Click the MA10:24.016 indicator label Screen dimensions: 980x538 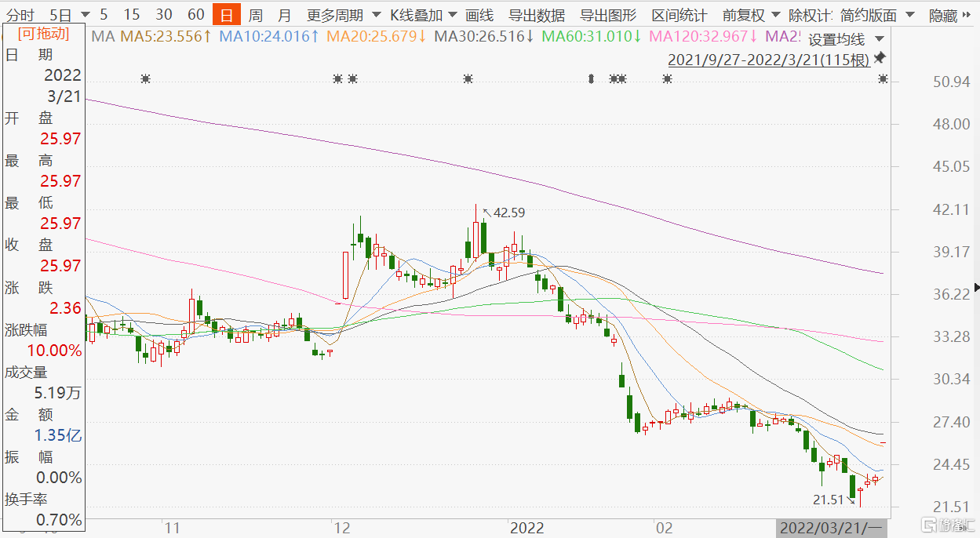(269, 36)
